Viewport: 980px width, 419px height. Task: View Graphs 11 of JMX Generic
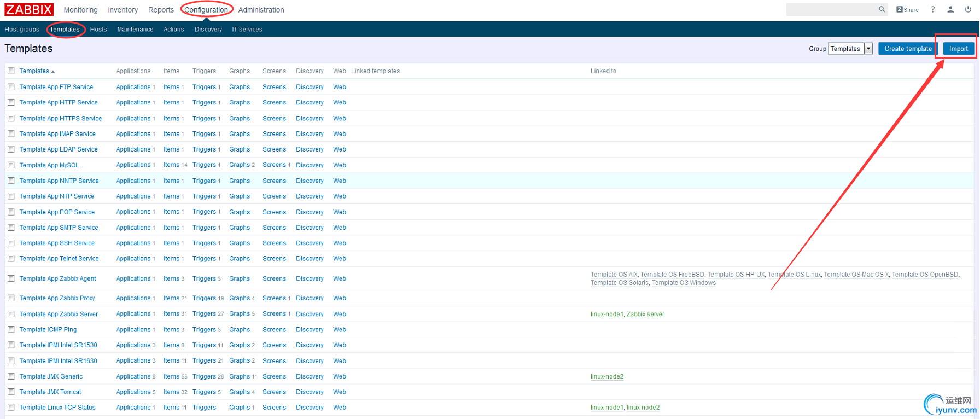[x=240, y=376]
